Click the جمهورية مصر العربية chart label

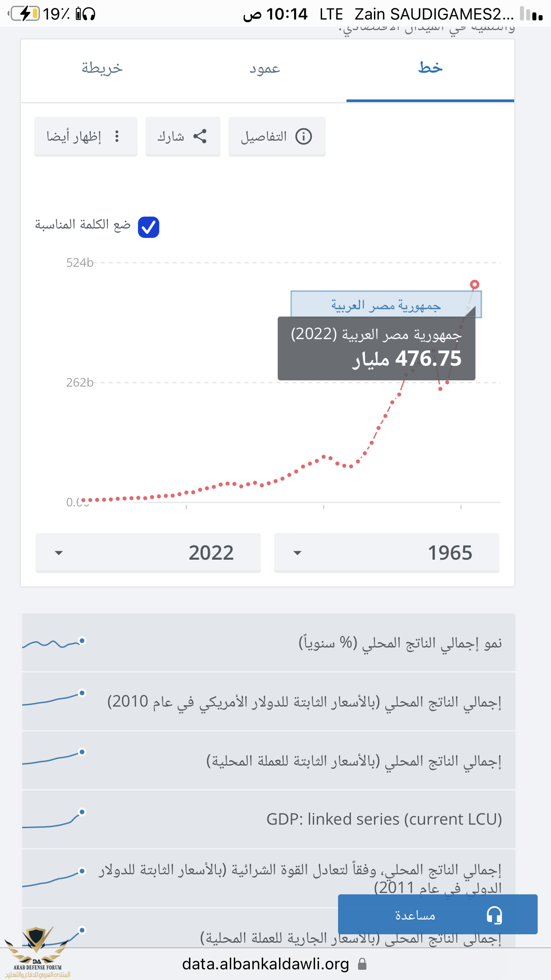pos(385,305)
